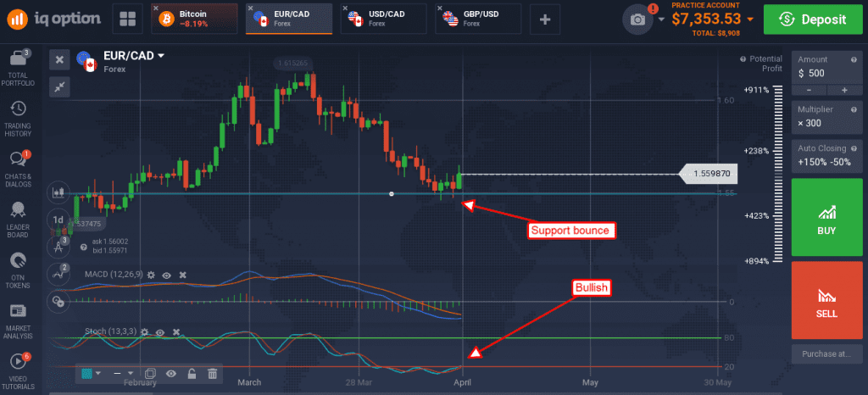Close the USD/CAD tab
868x395 pixels.
click(346, 8)
